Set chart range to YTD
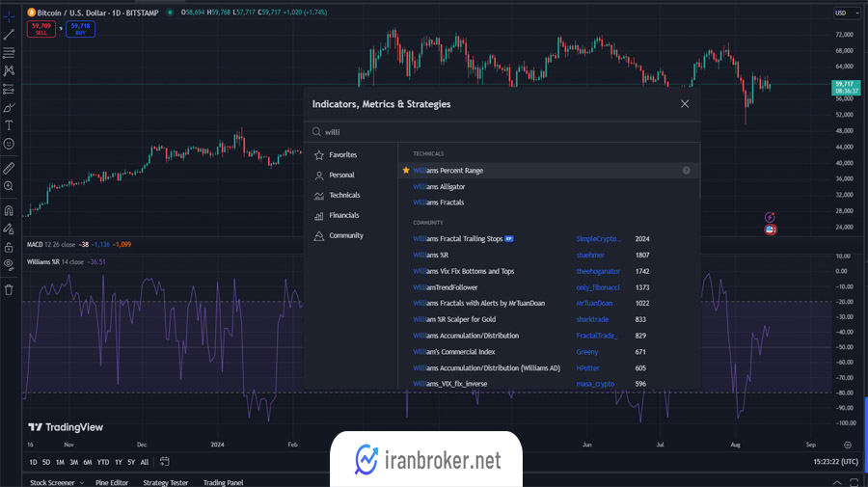The height and width of the screenshot is (487, 868). [103, 462]
